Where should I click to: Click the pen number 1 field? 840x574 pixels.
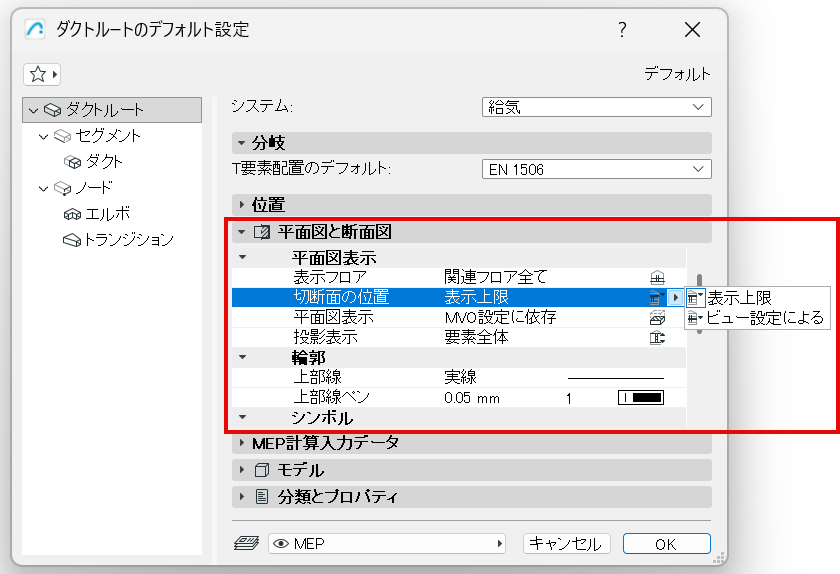tap(569, 398)
